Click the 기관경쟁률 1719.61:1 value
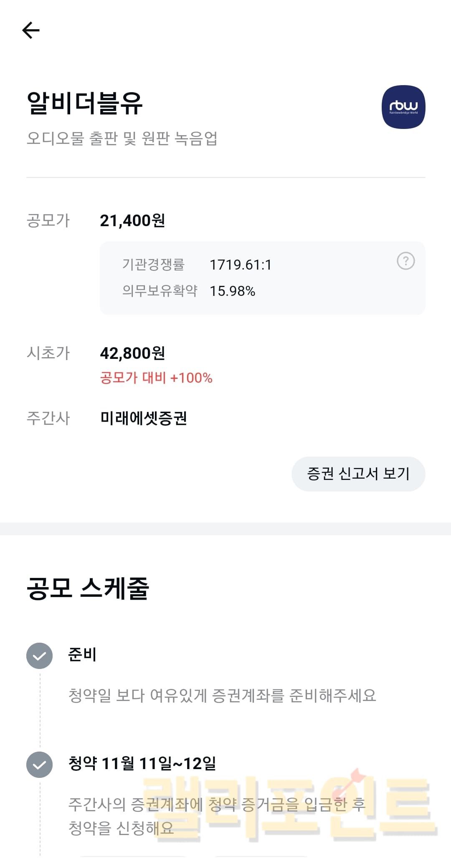 pyautogui.click(x=241, y=265)
